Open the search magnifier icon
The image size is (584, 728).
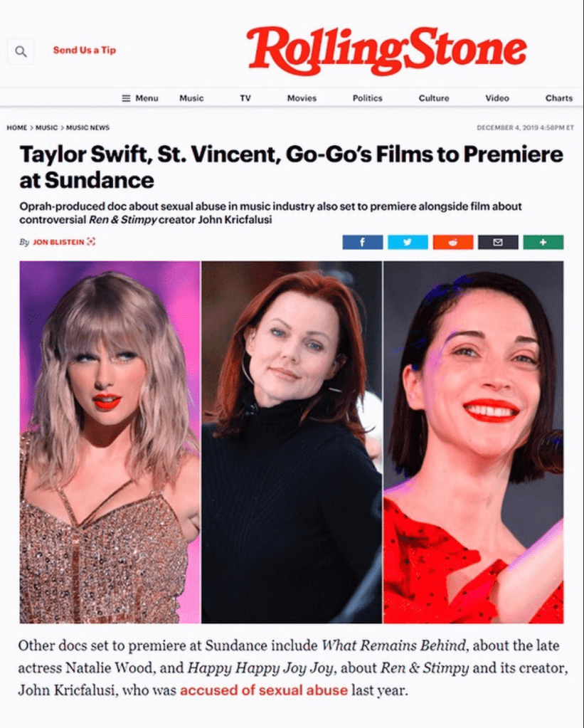21,51
